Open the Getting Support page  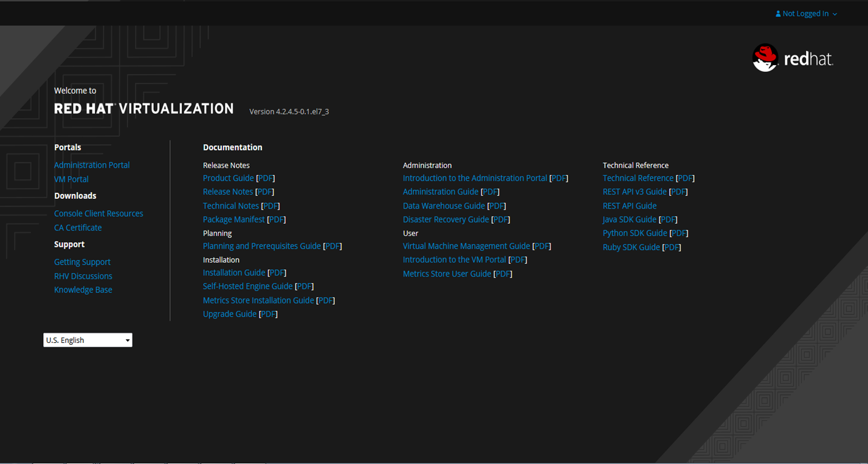click(x=82, y=261)
